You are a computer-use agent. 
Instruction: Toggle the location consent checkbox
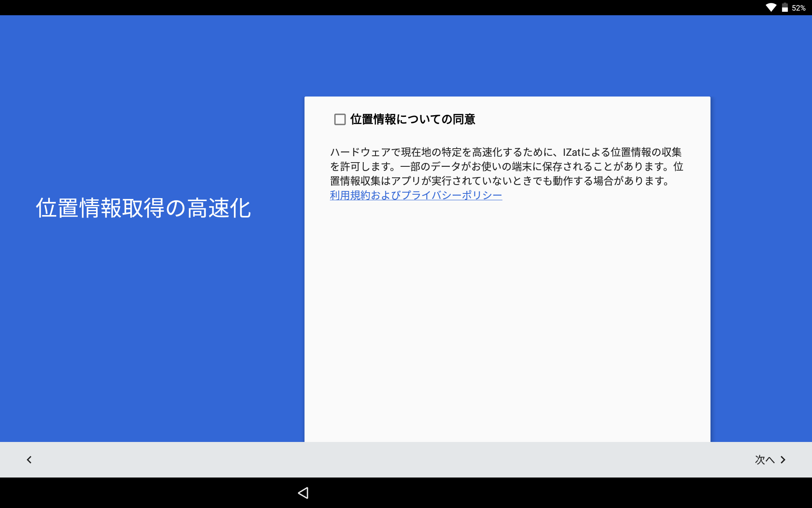[x=337, y=119]
